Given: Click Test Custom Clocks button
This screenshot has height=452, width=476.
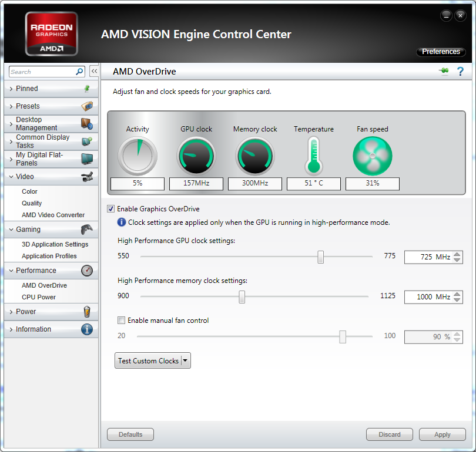Looking at the screenshot, I should 148,360.
